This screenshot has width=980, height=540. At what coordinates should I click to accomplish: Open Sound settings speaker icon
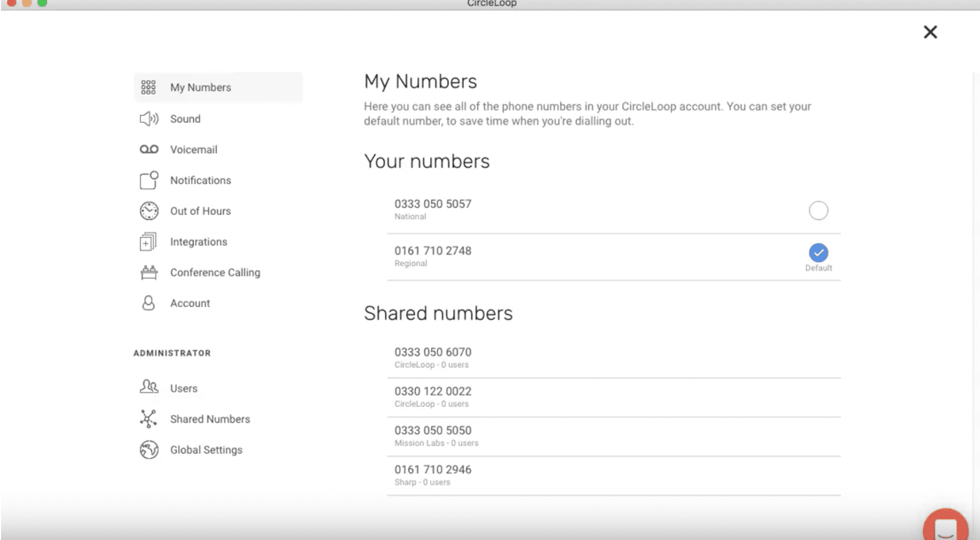[149, 119]
